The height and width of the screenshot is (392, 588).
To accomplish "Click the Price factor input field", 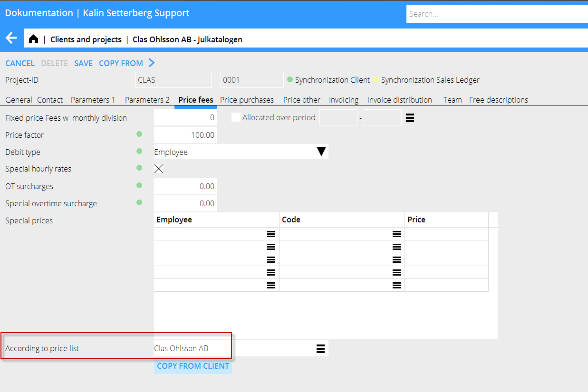I will pos(185,135).
